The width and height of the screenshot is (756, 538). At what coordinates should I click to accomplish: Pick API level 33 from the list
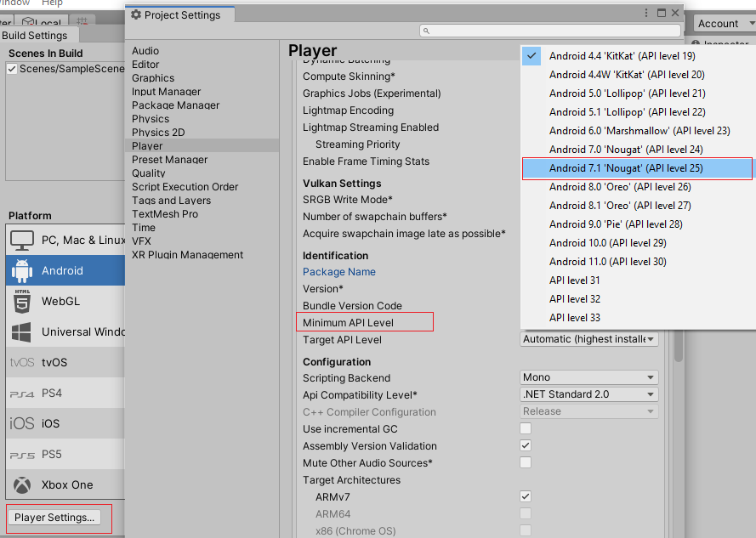tap(639, 318)
